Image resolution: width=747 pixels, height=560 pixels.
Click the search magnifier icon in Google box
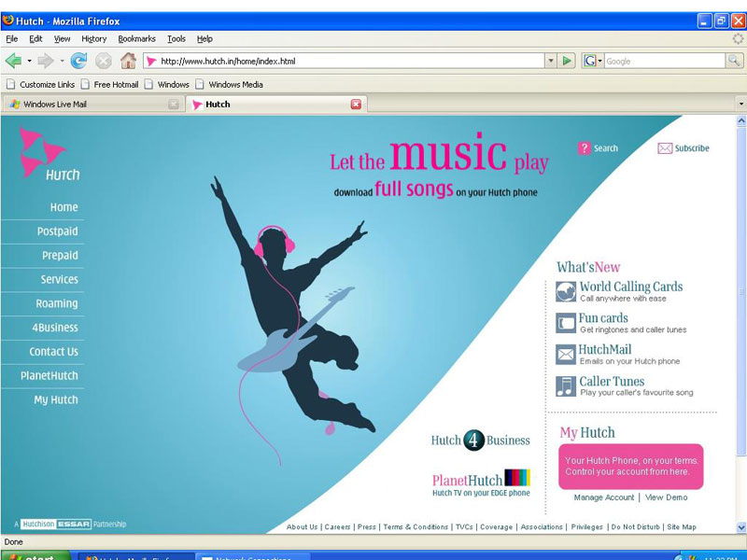734,61
